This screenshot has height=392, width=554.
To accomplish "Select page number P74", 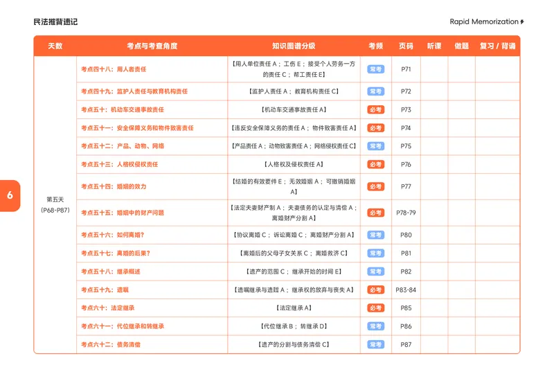I will pos(406,128).
